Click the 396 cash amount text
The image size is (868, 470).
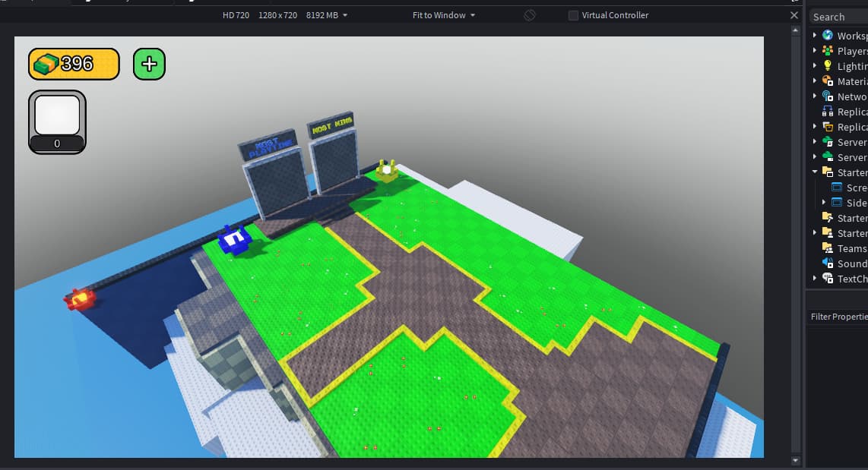pos(77,64)
